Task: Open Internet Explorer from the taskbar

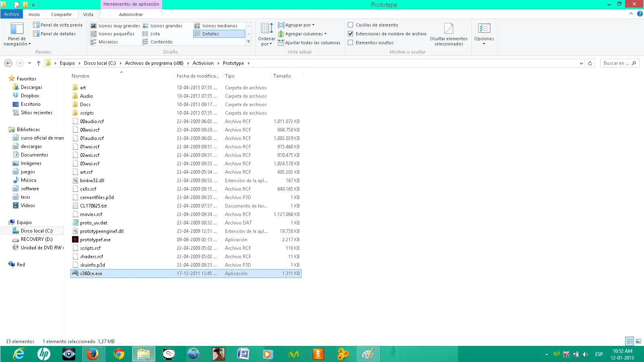Action: [x=19, y=354]
